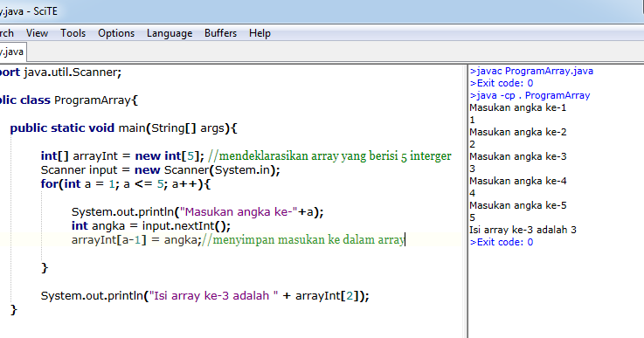The width and height of the screenshot is (644, 338).
Task: Click 'Masukan angka ke-4' in output pane
Action: coord(518,181)
